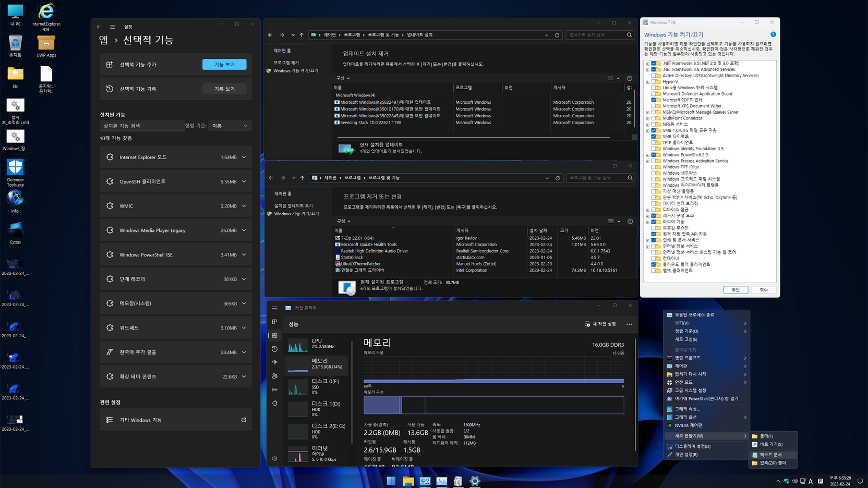Open Task Manager more options ellipsis
The height and width of the screenshot is (488, 868).
(629, 324)
